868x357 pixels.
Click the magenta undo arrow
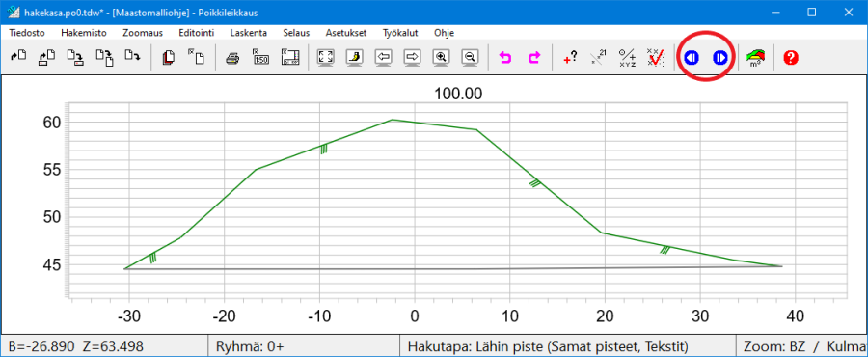(504, 57)
